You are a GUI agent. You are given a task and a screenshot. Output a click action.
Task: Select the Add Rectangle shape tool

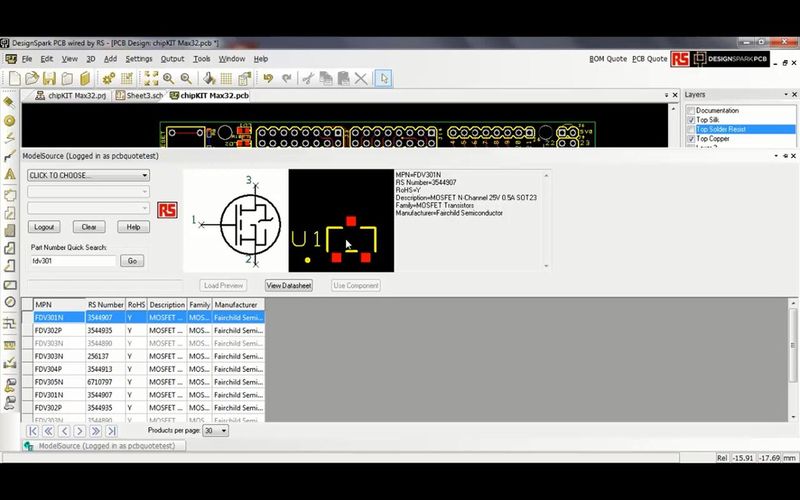coord(9,285)
